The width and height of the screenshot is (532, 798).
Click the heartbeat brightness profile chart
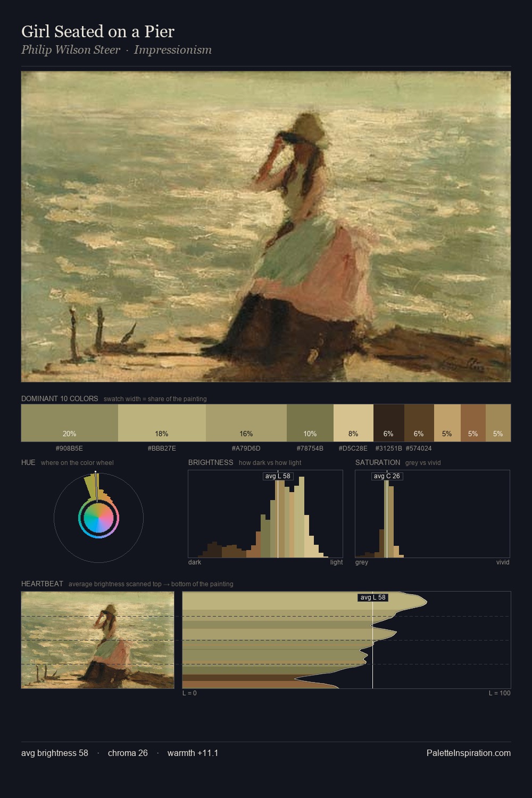click(346, 640)
